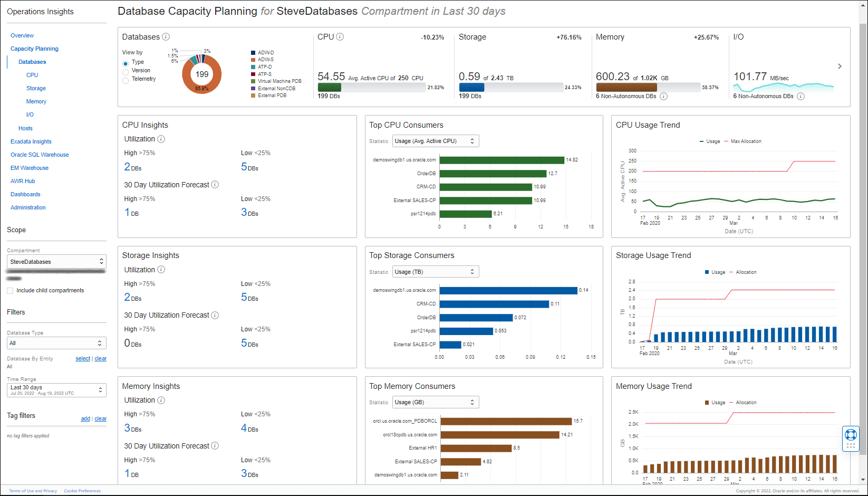The height and width of the screenshot is (496, 868).
Task: Click select link for Database By Entity
Action: click(83, 359)
